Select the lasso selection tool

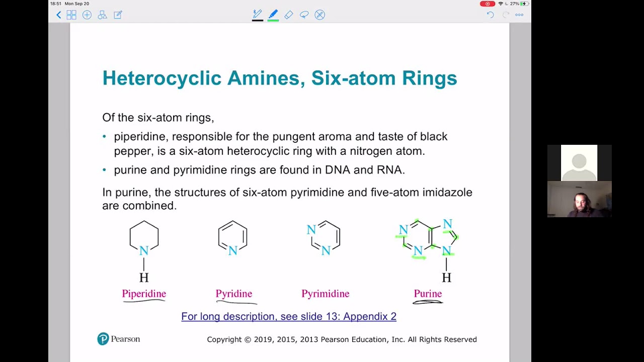[304, 15]
